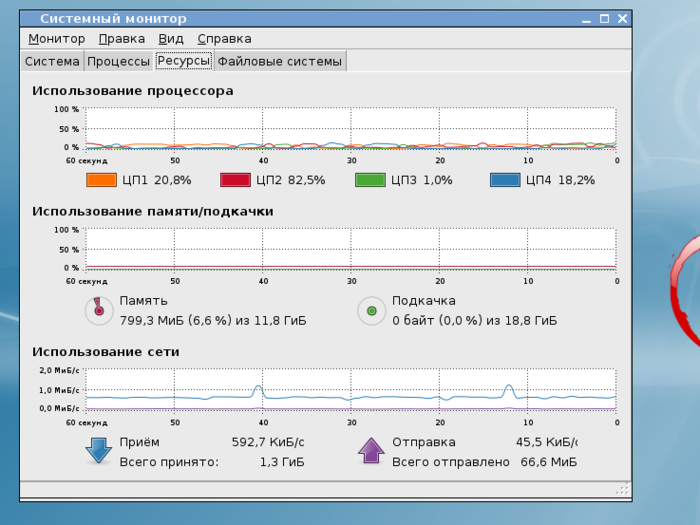This screenshot has height=525, width=700.
Task: Click the window resize grip corner
Action: (623, 489)
